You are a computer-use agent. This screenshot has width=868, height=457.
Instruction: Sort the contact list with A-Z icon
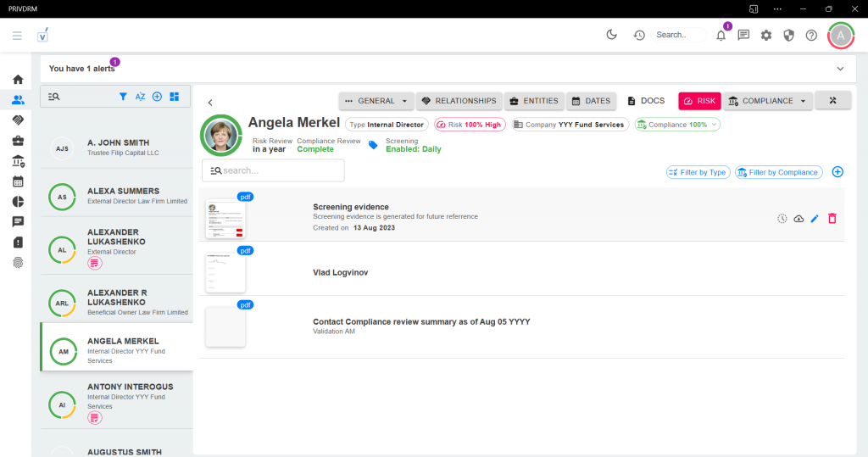pyautogui.click(x=141, y=97)
